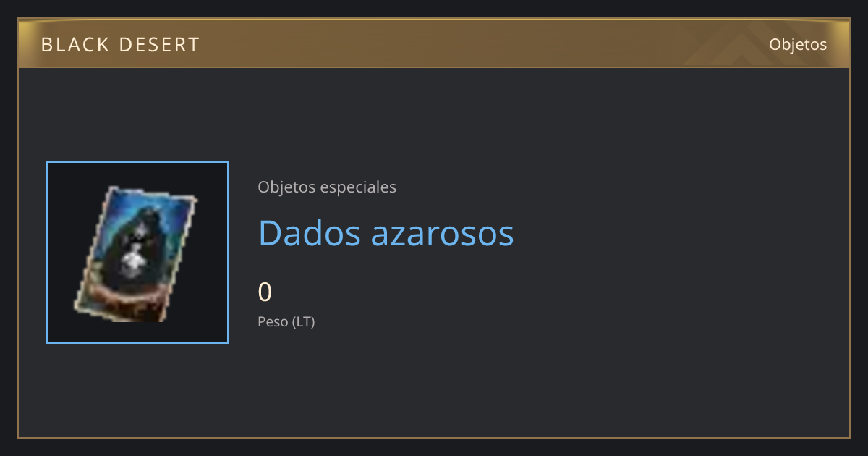Open the Objetos link in the header
This screenshot has width=868, height=456.
798,44
